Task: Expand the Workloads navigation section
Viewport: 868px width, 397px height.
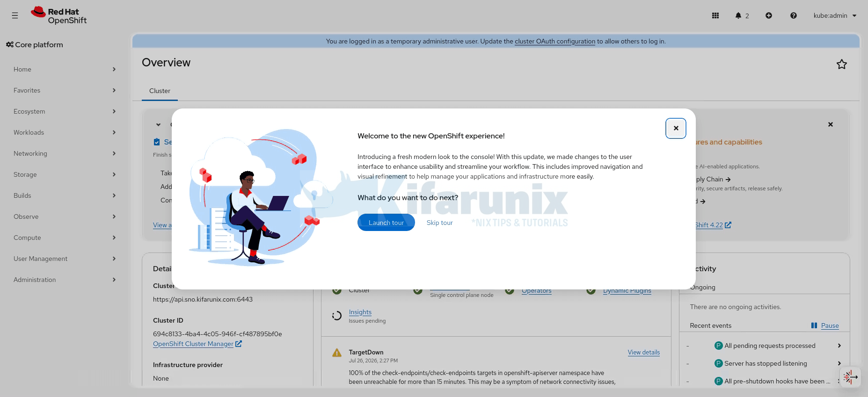Action: pos(65,132)
